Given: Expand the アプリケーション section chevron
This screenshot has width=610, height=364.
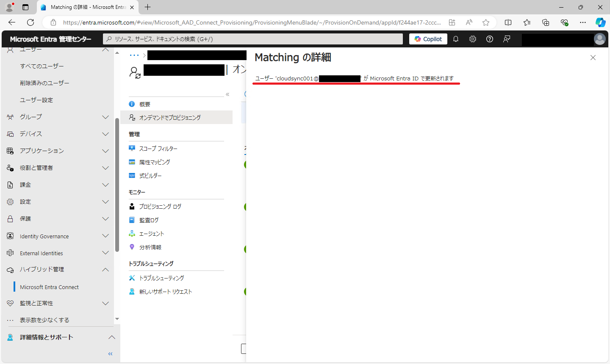Looking at the screenshot, I should click(105, 151).
